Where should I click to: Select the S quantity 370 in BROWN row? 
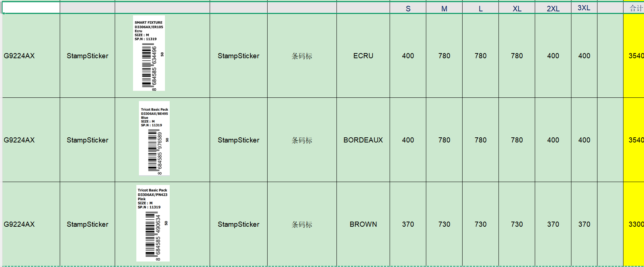tap(408, 224)
